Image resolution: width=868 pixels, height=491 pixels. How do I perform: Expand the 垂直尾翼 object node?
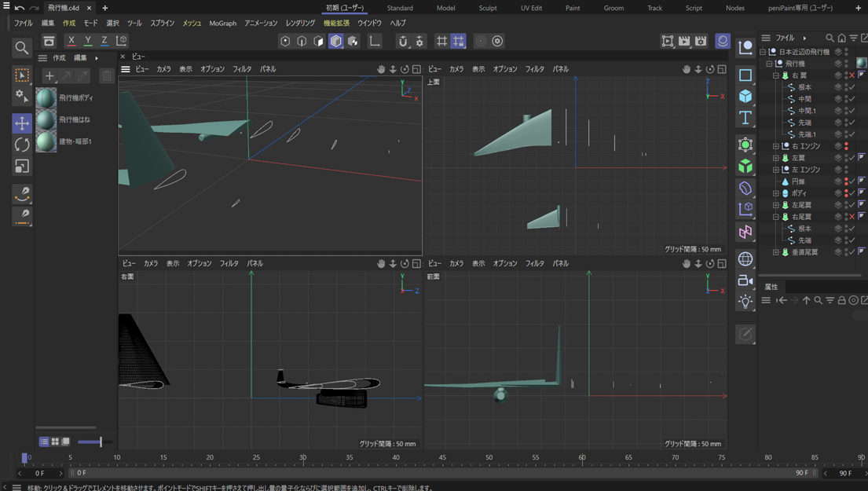coord(776,252)
